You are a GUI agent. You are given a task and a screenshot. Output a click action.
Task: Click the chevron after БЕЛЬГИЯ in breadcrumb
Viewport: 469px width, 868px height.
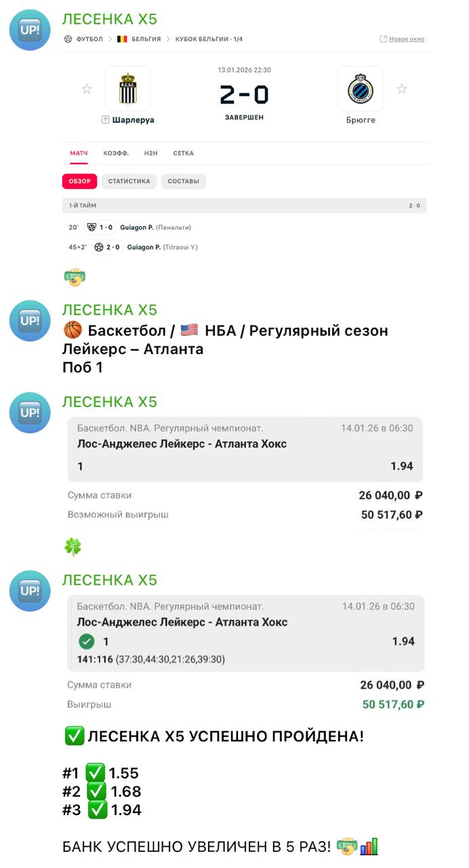[168, 39]
